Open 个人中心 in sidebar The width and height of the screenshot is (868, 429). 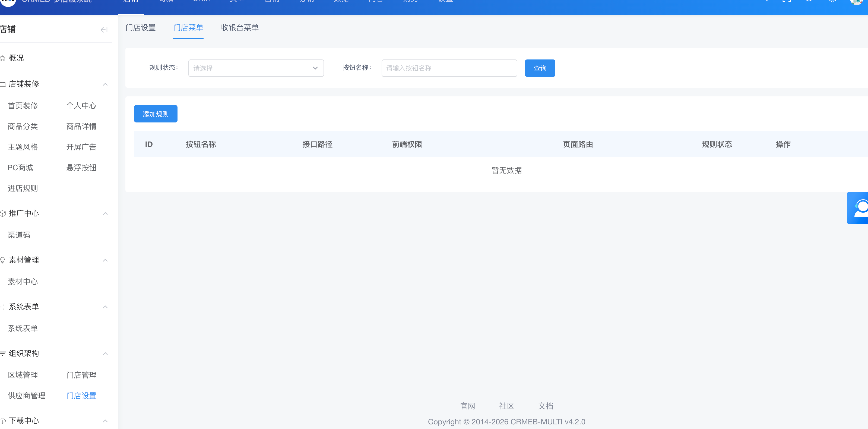coord(81,106)
